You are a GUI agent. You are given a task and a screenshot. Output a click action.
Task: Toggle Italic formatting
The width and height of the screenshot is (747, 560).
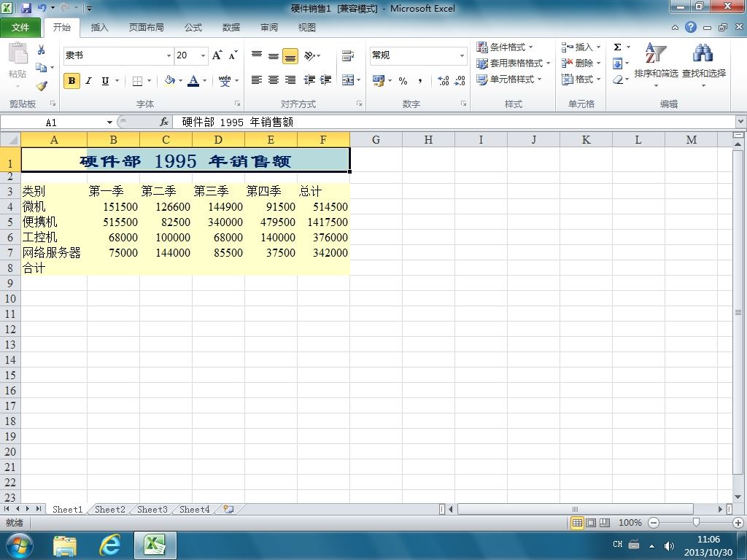(x=88, y=81)
